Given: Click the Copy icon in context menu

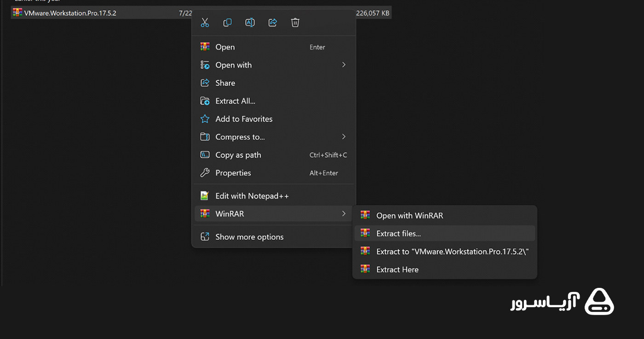Looking at the screenshot, I should coord(227,23).
